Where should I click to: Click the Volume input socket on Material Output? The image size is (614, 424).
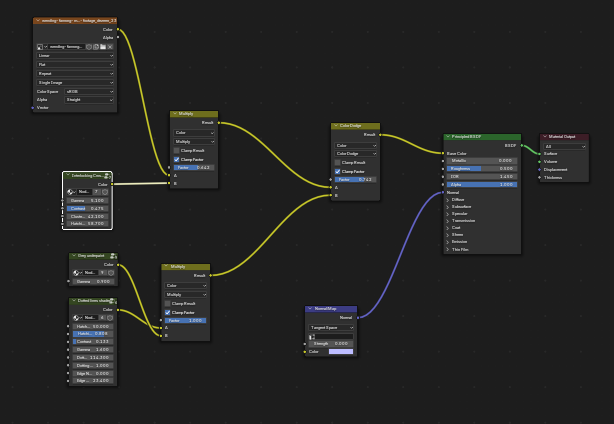[x=540, y=161]
